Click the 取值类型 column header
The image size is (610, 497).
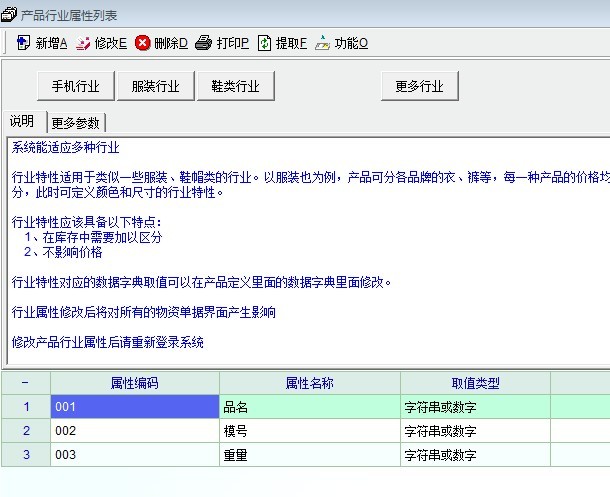click(475, 383)
